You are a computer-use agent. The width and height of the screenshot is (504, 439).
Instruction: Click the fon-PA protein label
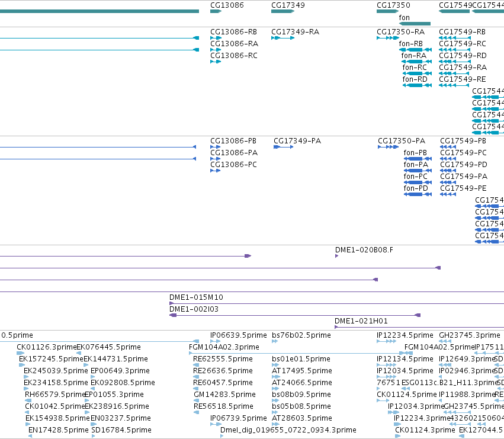(416, 165)
